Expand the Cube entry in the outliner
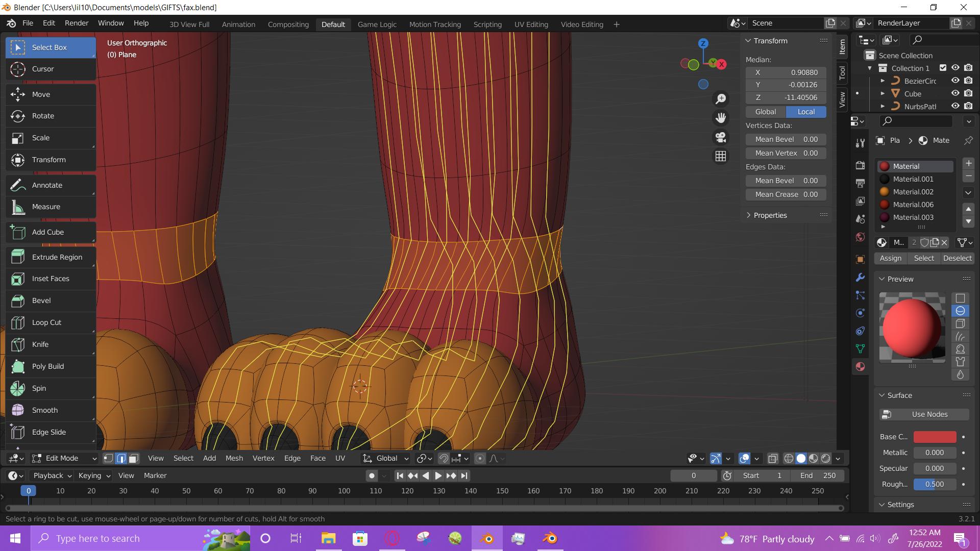The height and width of the screenshot is (551, 980). [x=883, y=93]
